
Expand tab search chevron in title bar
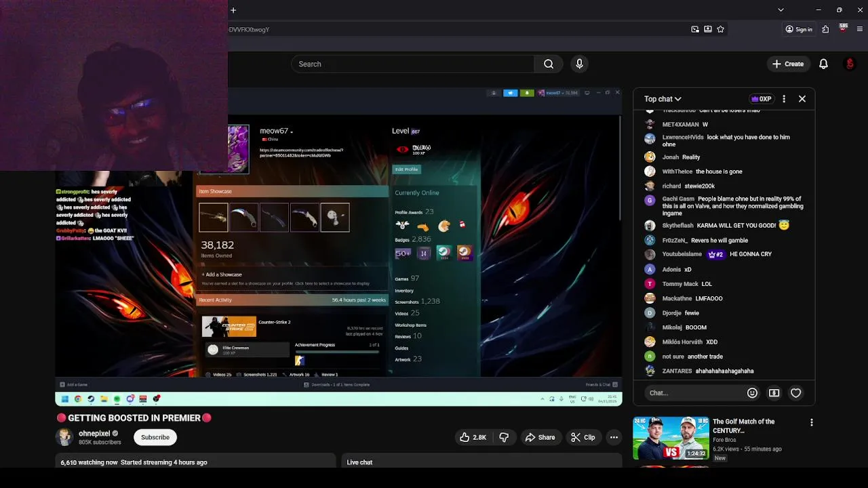click(x=781, y=10)
